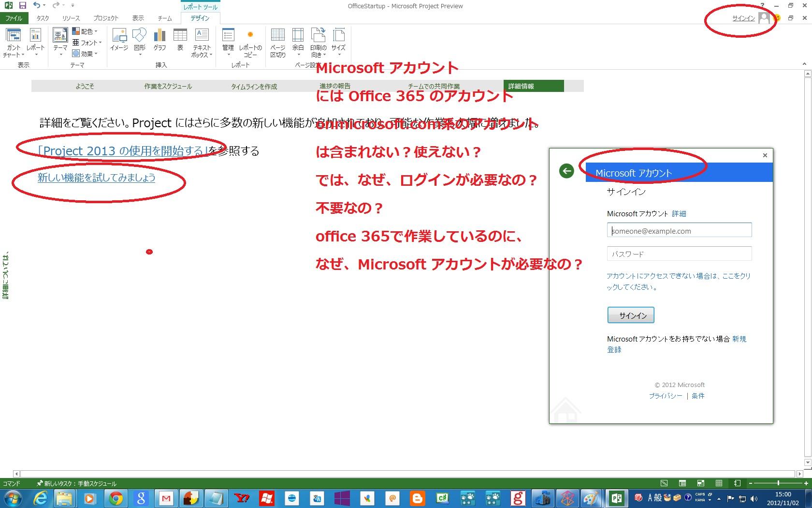Switch to the Task (タスク) tab
Viewport: 812px width, 508px height.
pos(43,18)
